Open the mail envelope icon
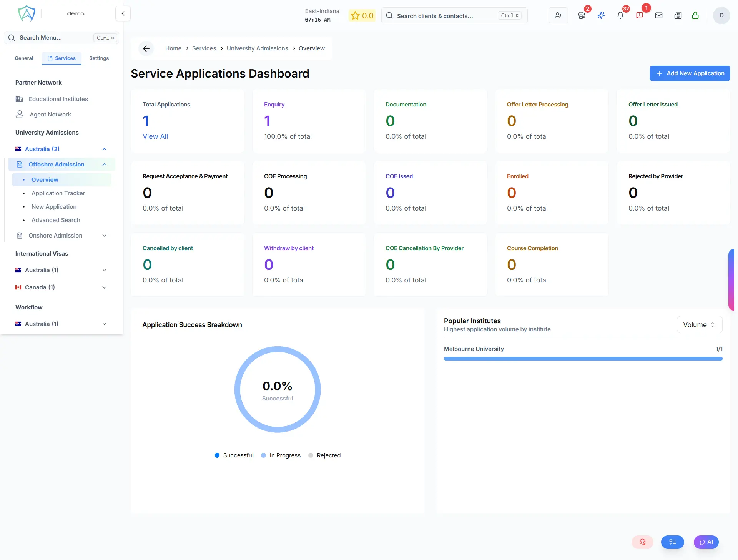The height and width of the screenshot is (560, 738). click(658, 15)
